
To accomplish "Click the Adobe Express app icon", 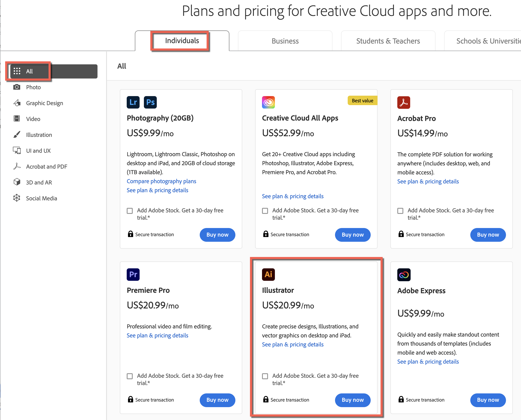I will pyautogui.click(x=404, y=274).
